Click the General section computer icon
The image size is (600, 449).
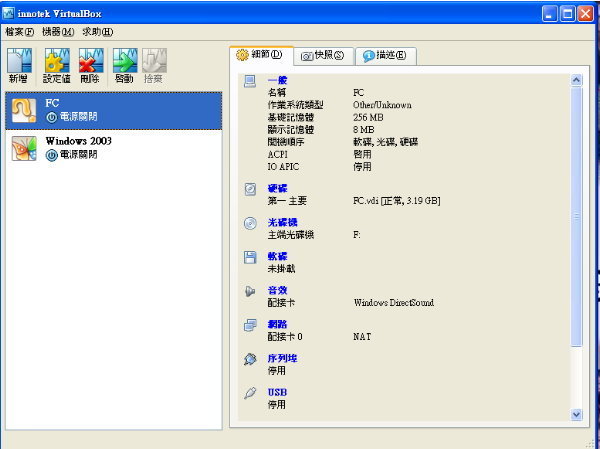(x=250, y=81)
